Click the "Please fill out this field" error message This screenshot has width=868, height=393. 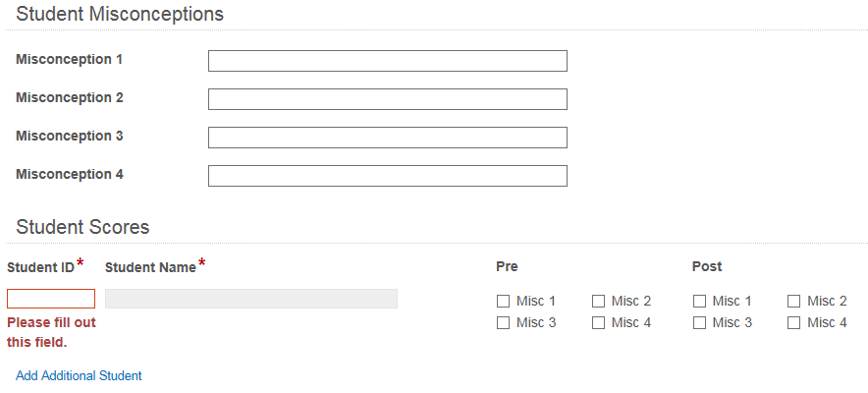coord(51,332)
